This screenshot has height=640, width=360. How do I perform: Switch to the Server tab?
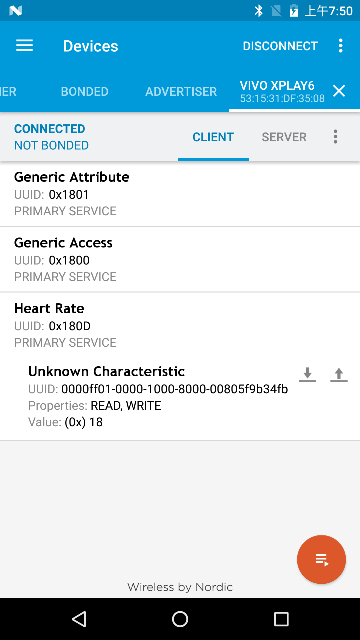(284, 137)
